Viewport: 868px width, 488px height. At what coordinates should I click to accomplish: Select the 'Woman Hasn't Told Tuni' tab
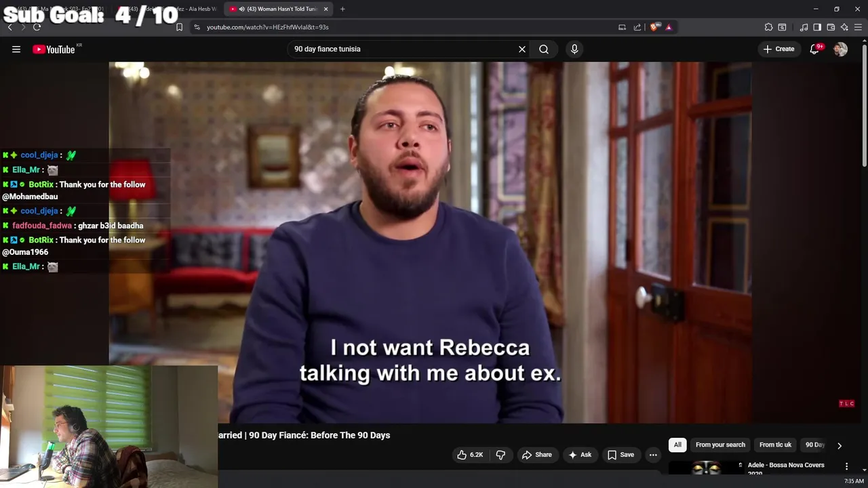tap(278, 9)
